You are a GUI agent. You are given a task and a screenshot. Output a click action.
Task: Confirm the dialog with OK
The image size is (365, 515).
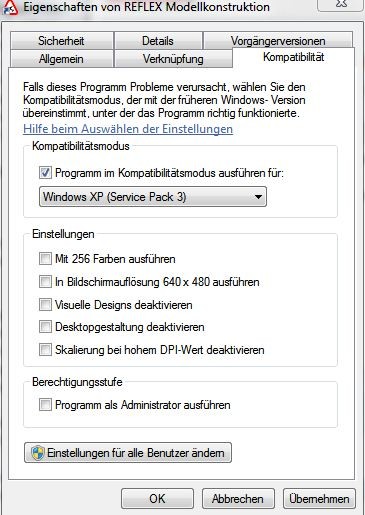[157, 499]
